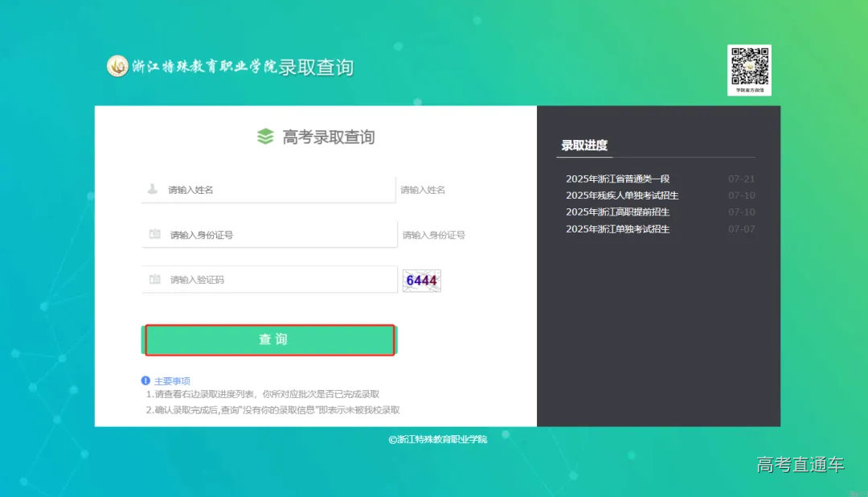Click the 查询 button to submit the query
This screenshot has width=868, height=497.
(269, 339)
